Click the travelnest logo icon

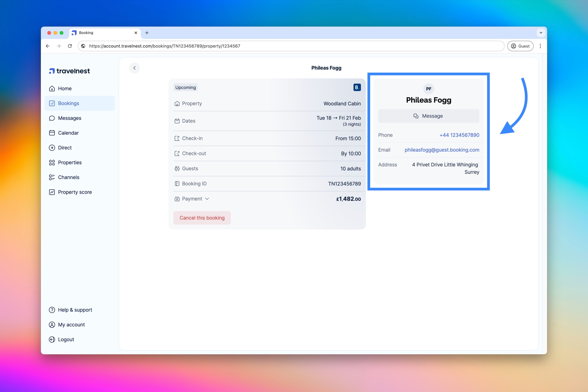(52, 71)
